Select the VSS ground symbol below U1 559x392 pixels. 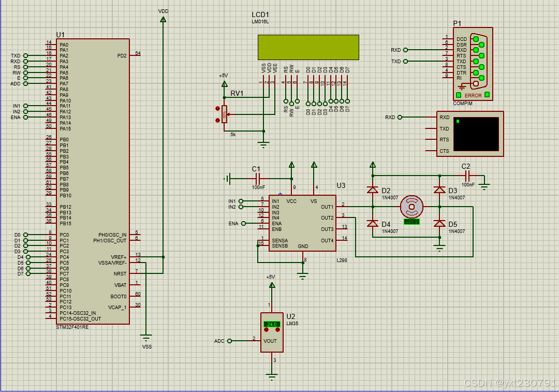pyautogui.click(x=146, y=338)
